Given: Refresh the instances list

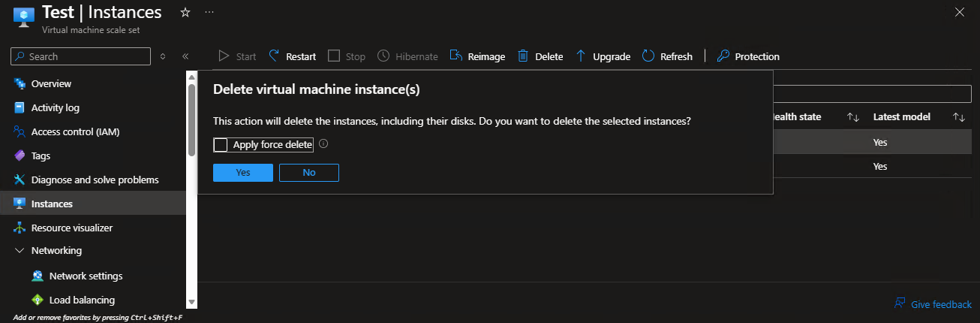Looking at the screenshot, I should [667, 56].
